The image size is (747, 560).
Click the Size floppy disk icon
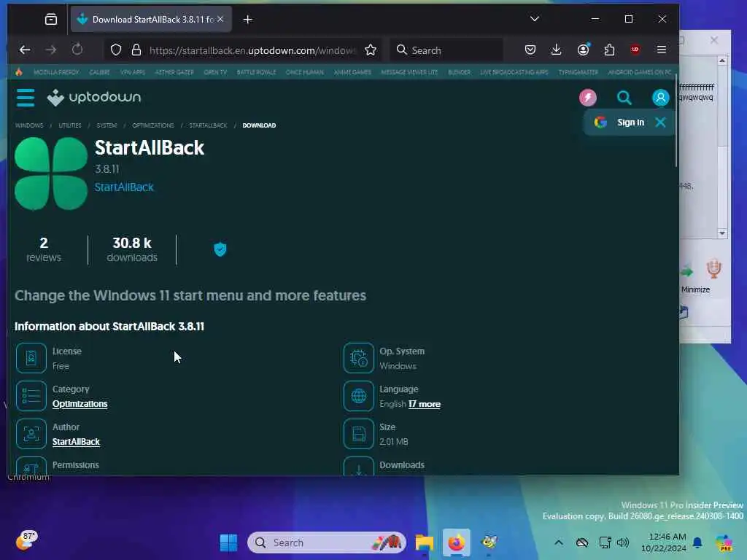pyautogui.click(x=359, y=434)
